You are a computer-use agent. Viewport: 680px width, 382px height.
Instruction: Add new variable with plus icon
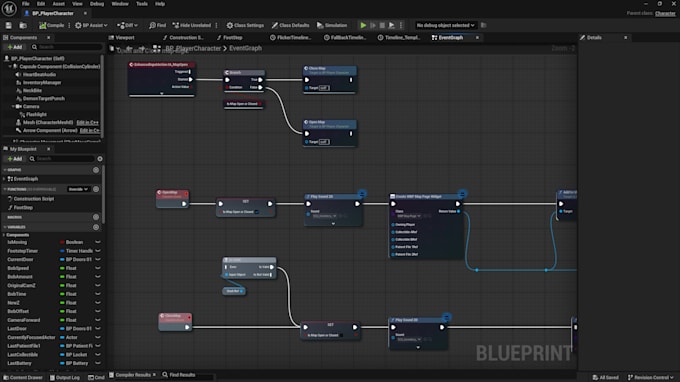[96, 227]
